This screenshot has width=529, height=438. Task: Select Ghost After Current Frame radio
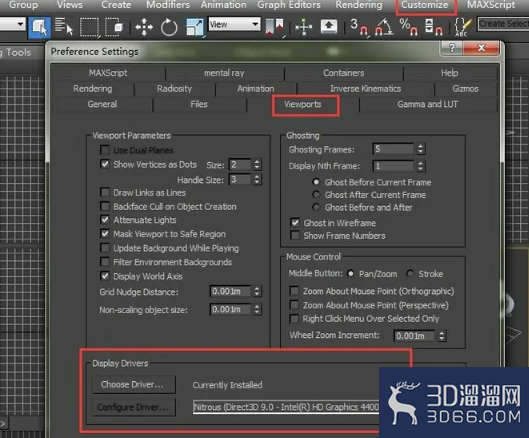point(316,194)
